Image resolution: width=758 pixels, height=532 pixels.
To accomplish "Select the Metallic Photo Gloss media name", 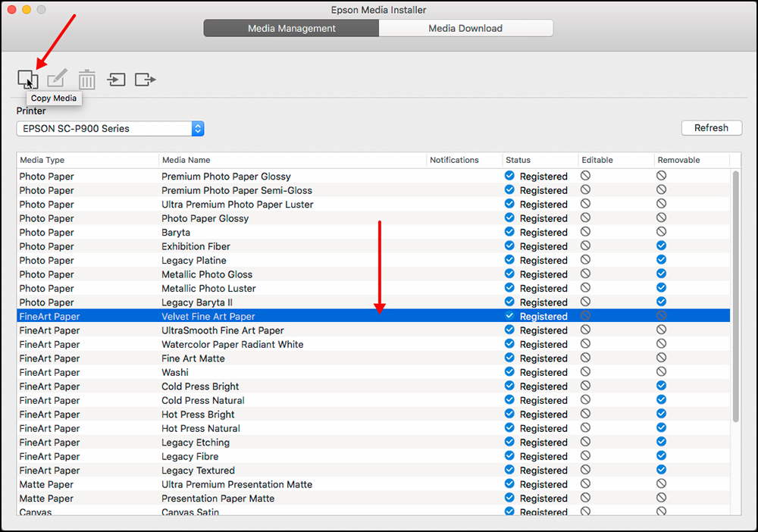I will point(207,274).
